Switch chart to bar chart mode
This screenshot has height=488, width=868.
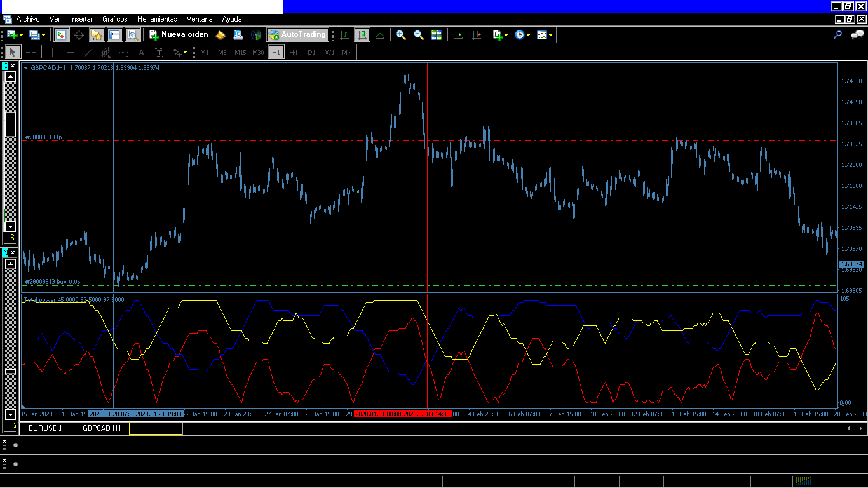pyautogui.click(x=344, y=35)
